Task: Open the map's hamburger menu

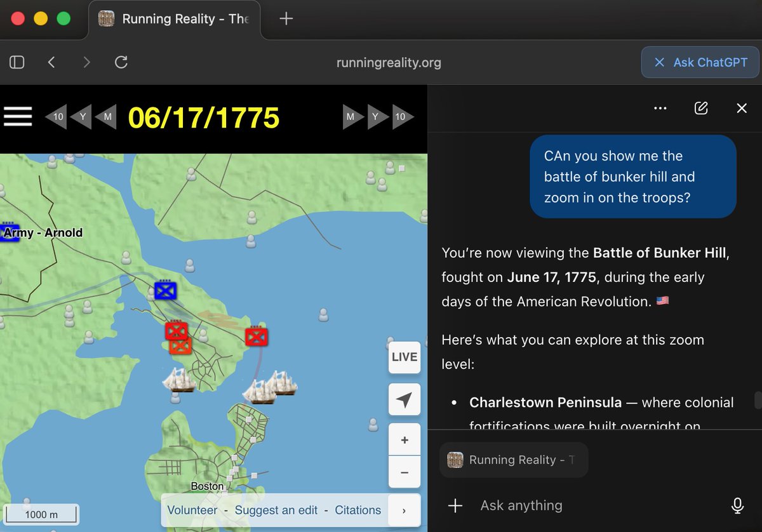Action: [18, 116]
